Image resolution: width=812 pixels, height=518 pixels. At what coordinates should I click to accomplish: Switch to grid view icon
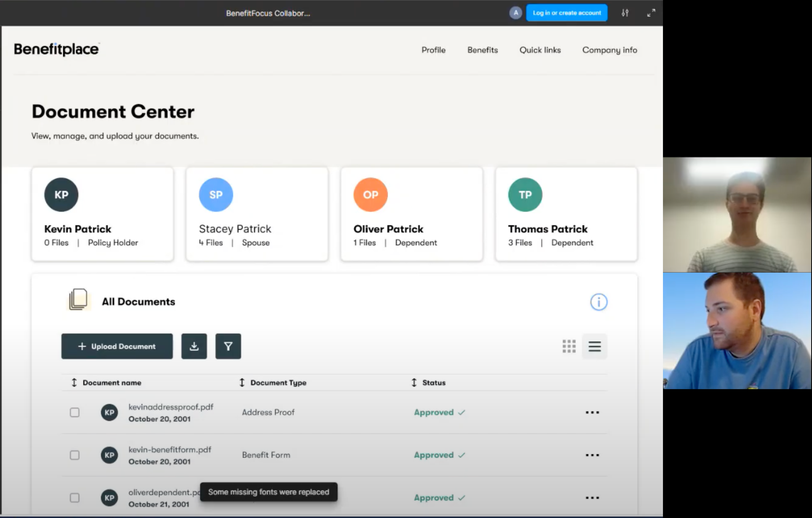[x=569, y=346]
